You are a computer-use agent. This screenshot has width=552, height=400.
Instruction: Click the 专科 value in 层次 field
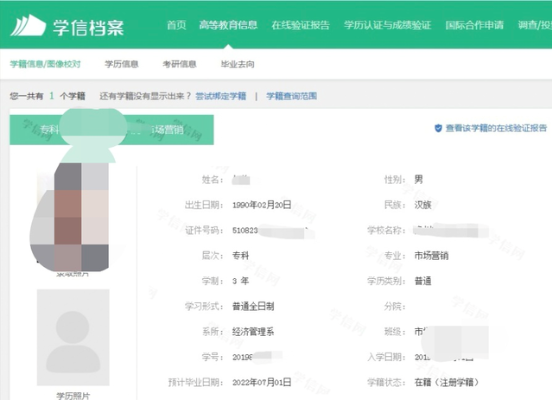tap(240, 256)
